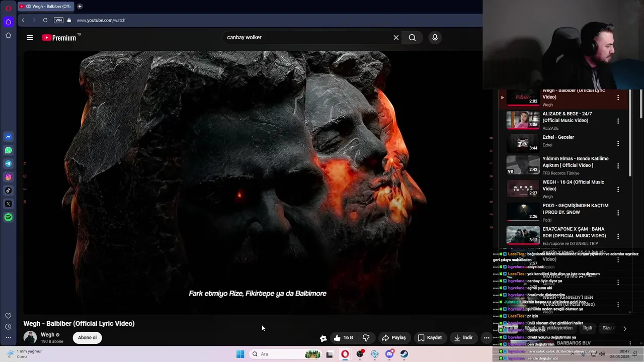Start voice search with microphone
This screenshot has height=362, width=644.
pyautogui.click(x=435, y=37)
